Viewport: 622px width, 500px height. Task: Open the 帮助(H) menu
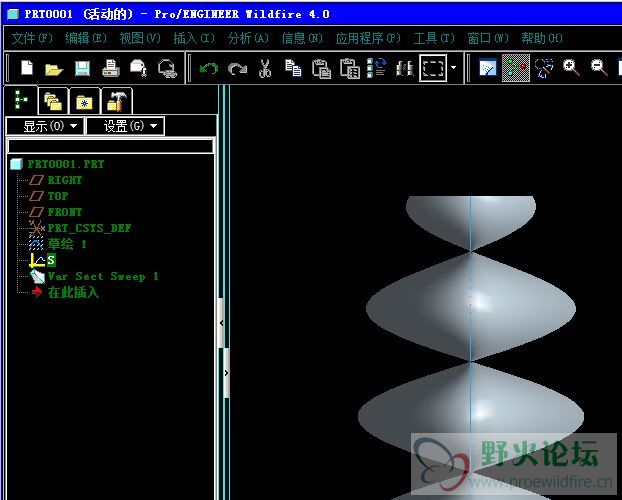542,38
